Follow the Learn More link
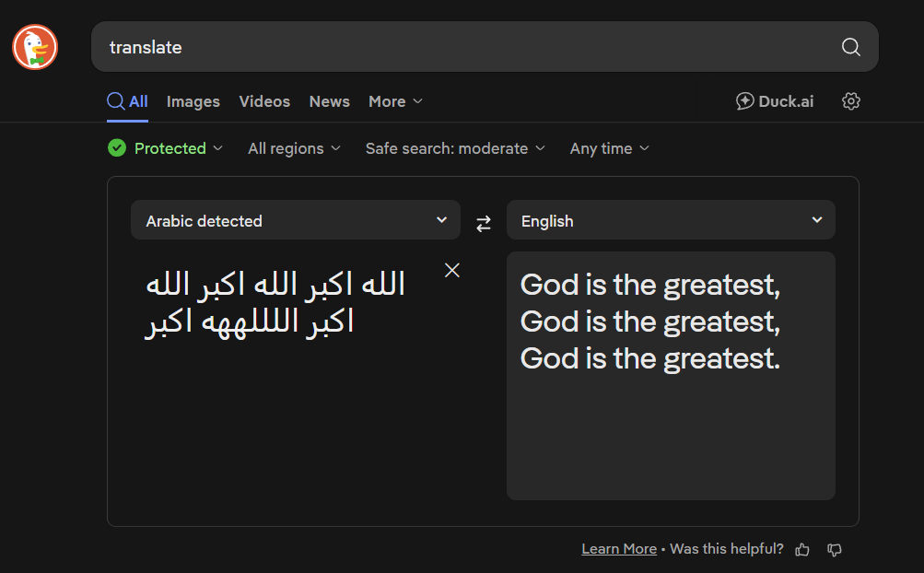The height and width of the screenshot is (573, 924). pos(619,549)
